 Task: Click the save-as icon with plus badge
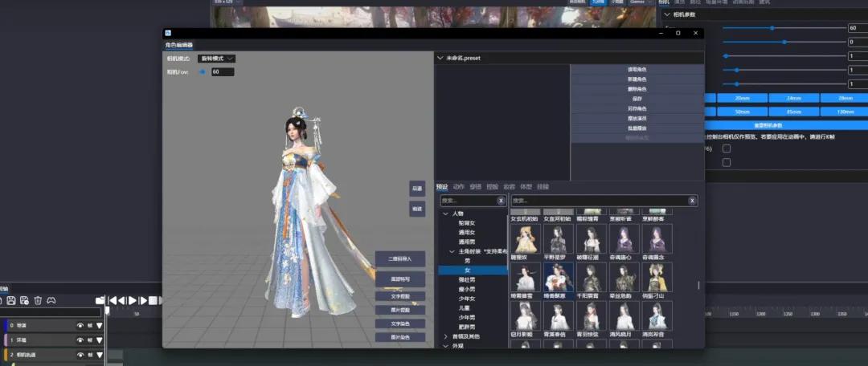[x=24, y=300]
